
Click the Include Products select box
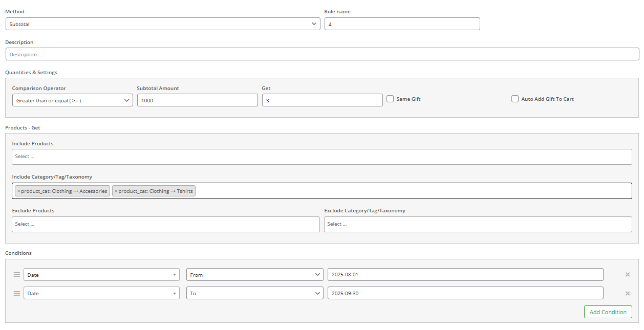pos(321,157)
